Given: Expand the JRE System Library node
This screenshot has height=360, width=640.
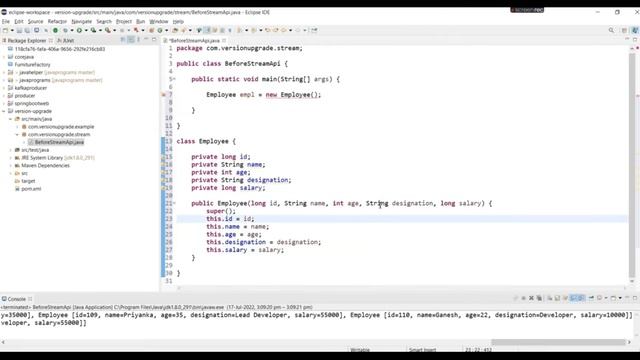Looking at the screenshot, I should 11,158.
